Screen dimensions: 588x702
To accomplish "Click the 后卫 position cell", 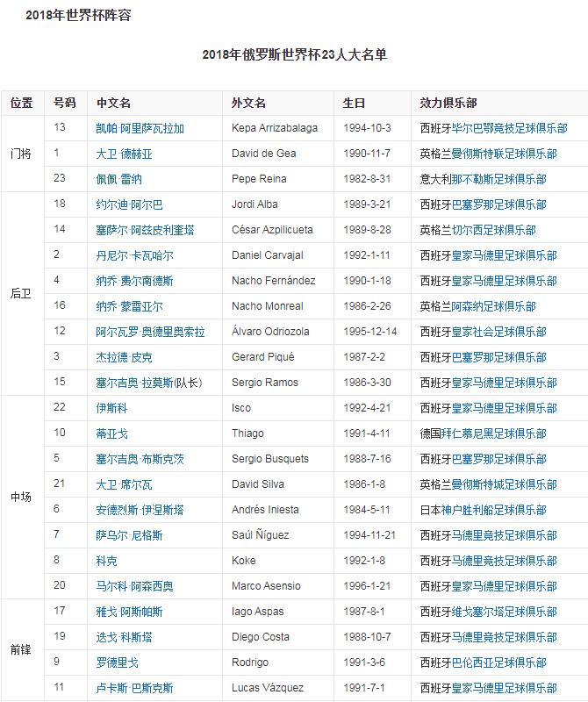I will 21,294.
